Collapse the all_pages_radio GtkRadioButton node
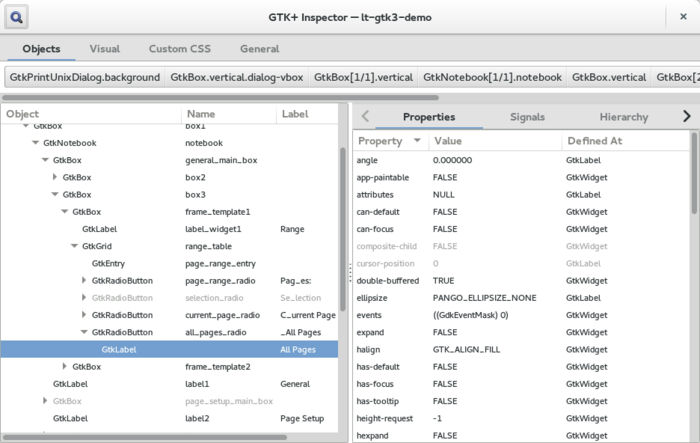The width and height of the screenshot is (700, 443). coord(85,332)
